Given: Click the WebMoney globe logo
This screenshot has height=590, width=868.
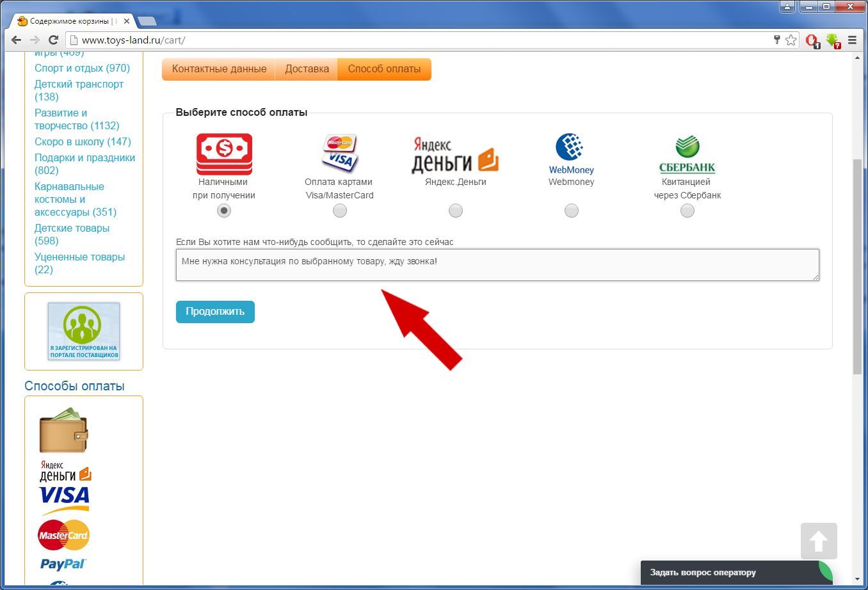Looking at the screenshot, I should tap(571, 154).
